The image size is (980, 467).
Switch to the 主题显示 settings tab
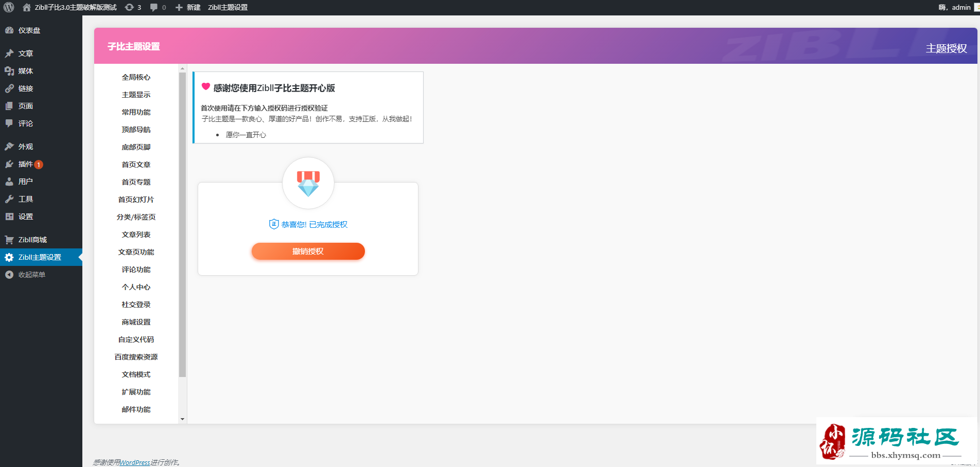tap(136, 95)
